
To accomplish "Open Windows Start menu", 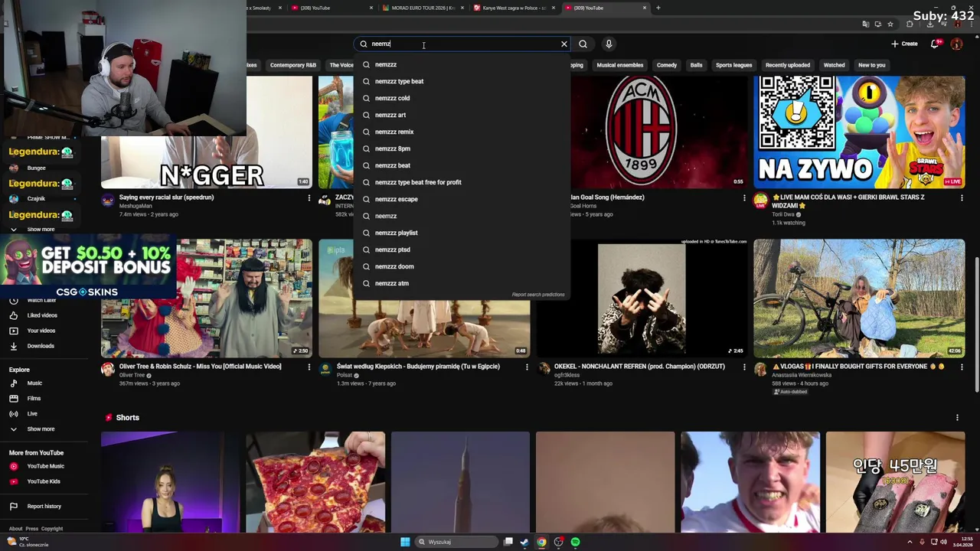I will tap(405, 542).
